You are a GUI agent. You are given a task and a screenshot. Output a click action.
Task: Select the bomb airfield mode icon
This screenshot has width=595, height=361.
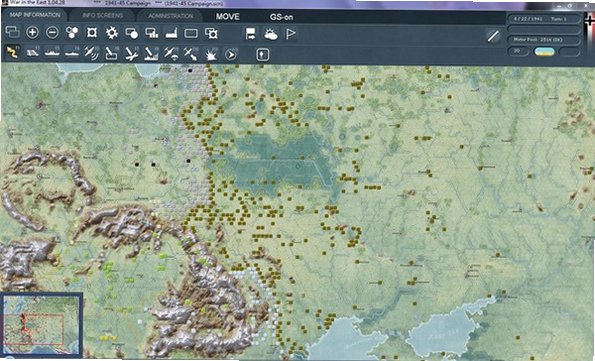(131, 54)
